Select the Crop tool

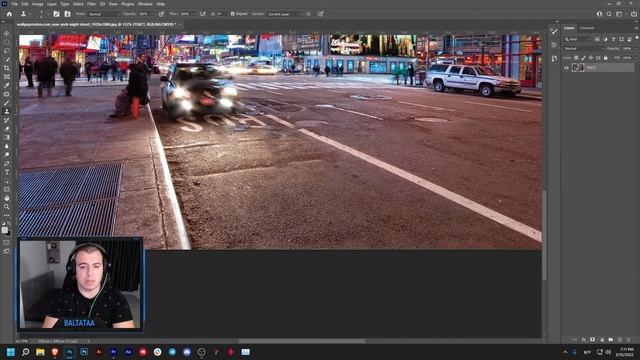coord(7,68)
